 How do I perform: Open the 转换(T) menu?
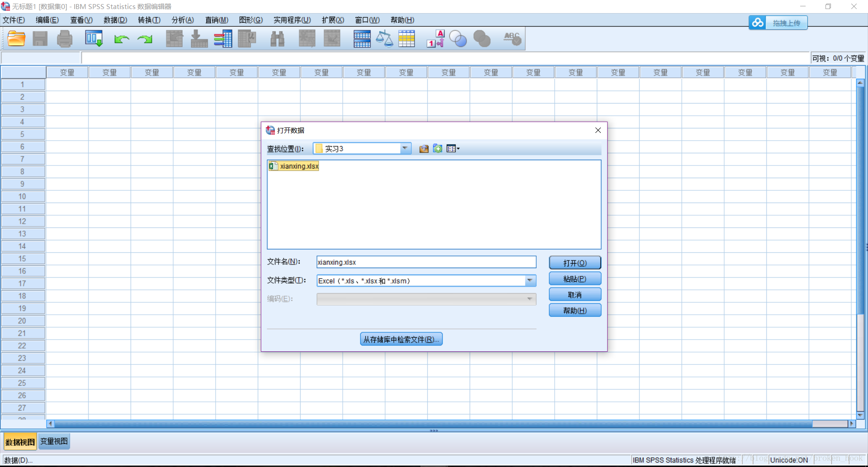coord(149,20)
